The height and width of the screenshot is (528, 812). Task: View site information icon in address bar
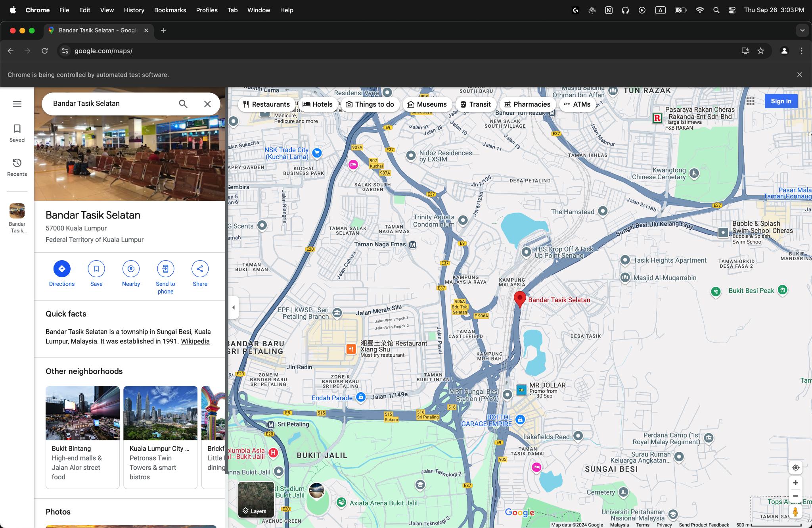(65, 51)
